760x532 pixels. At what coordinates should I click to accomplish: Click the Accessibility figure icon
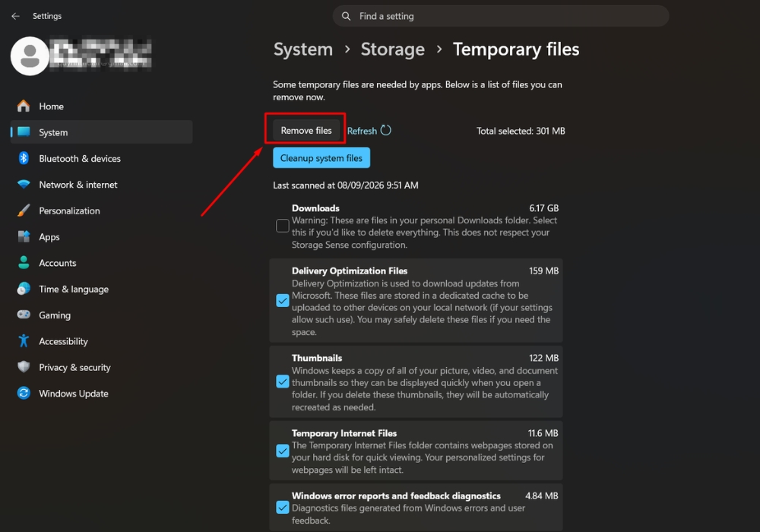point(24,340)
